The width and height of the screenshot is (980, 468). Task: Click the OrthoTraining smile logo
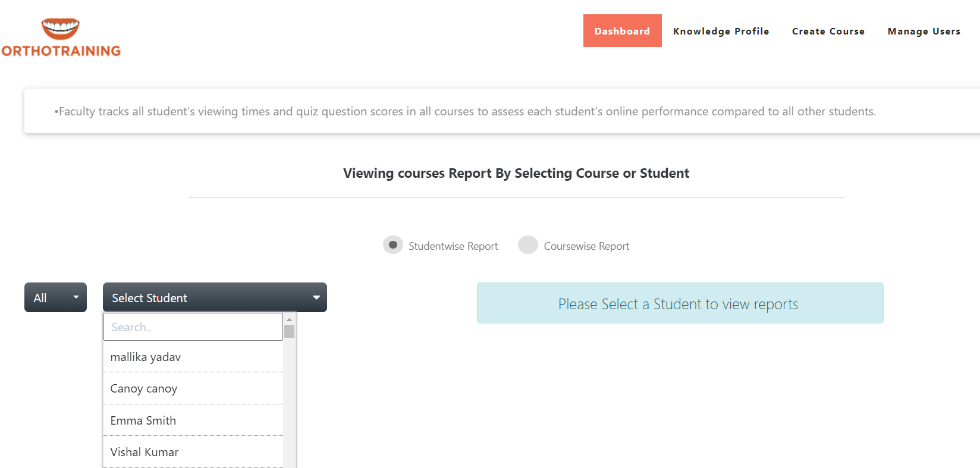[60, 29]
